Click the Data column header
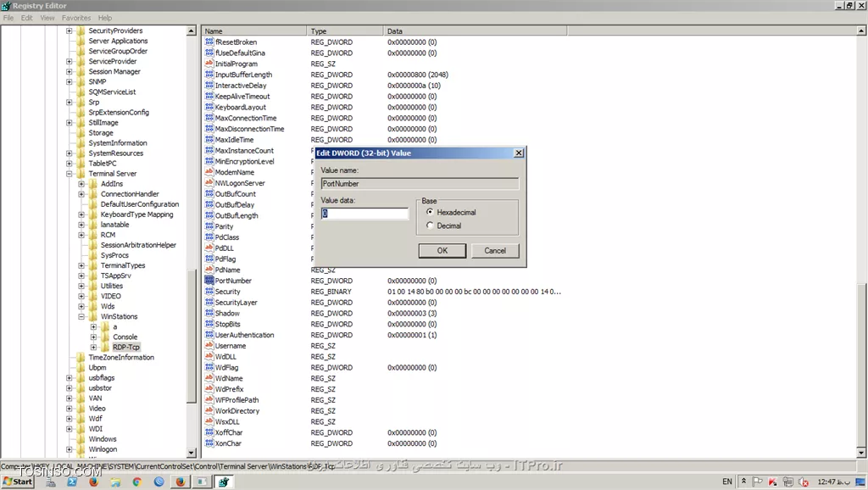The width and height of the screenshot is (868, 490). pos(475,31)
